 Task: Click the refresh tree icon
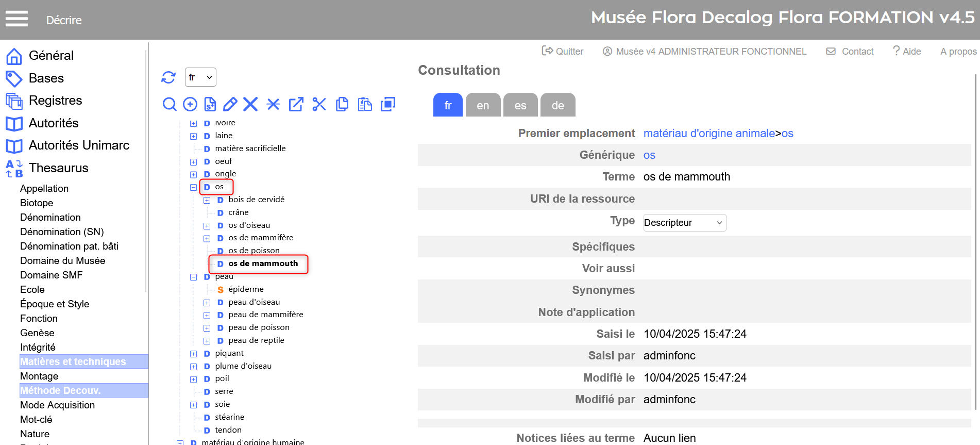point(168,77)
